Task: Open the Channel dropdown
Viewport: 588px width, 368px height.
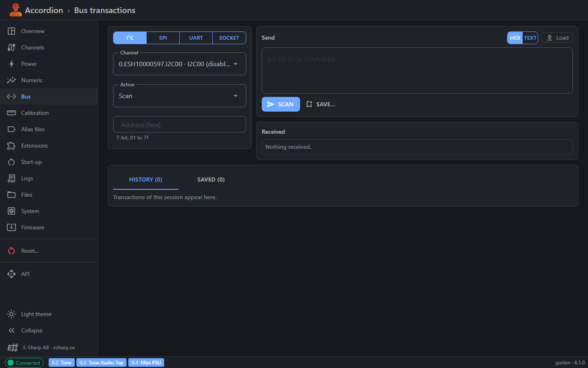Action: (x=180, y=64)
